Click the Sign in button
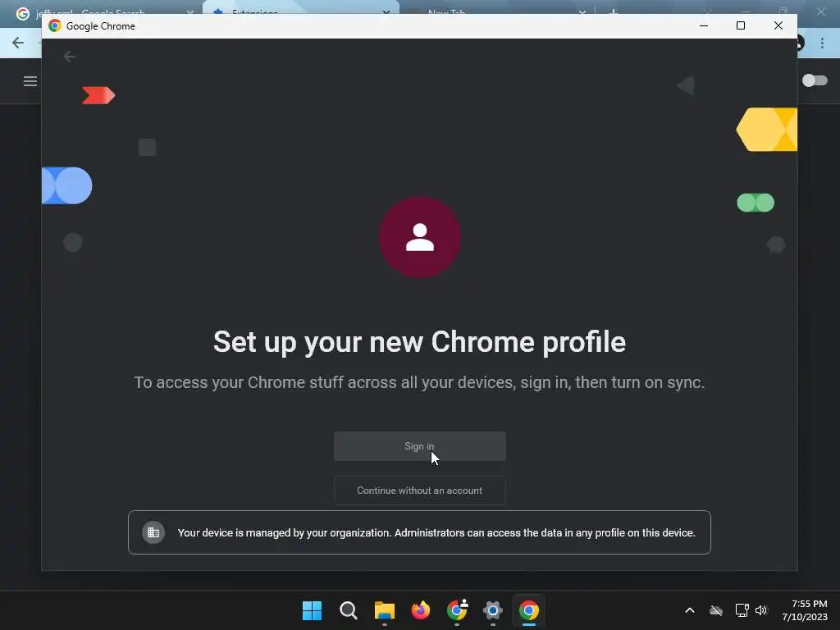840x630 pixels. (x=419, y=445)
